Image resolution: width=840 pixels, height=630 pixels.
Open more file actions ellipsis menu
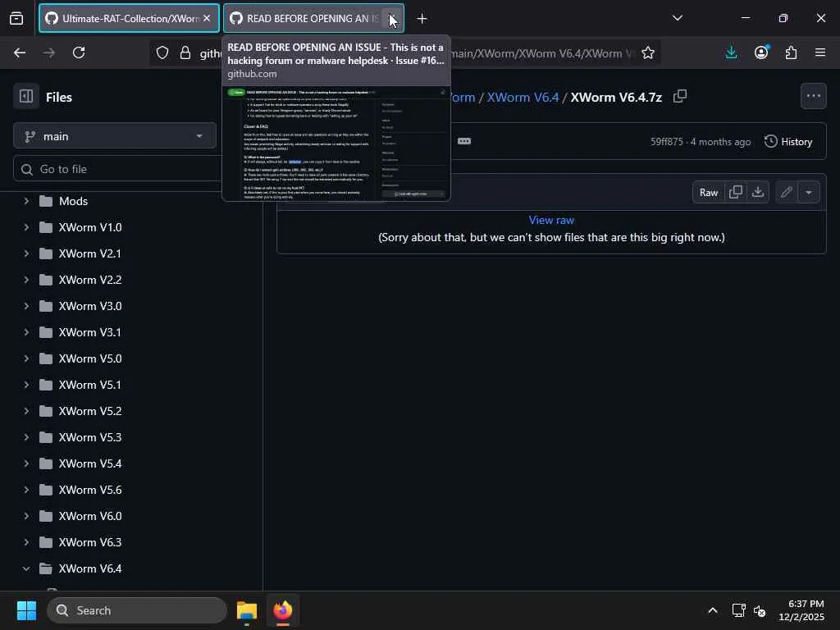point(813,97)
